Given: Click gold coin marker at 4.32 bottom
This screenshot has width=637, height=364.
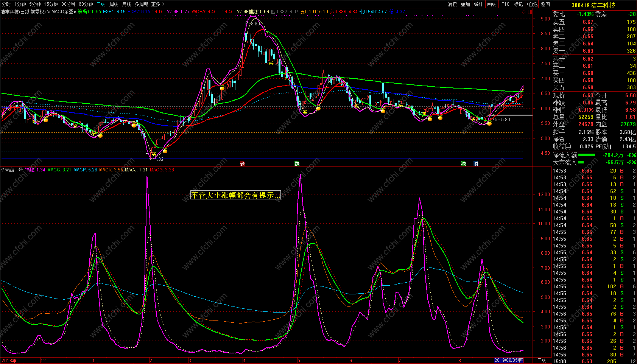Looking at the screenshot, I should [x=165, y=151].
